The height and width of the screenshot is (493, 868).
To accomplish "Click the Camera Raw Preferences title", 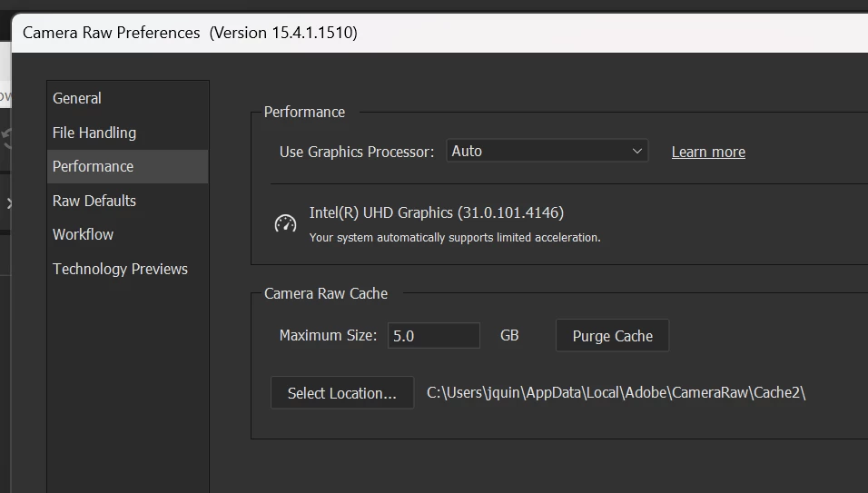I will tap(190, 33).
